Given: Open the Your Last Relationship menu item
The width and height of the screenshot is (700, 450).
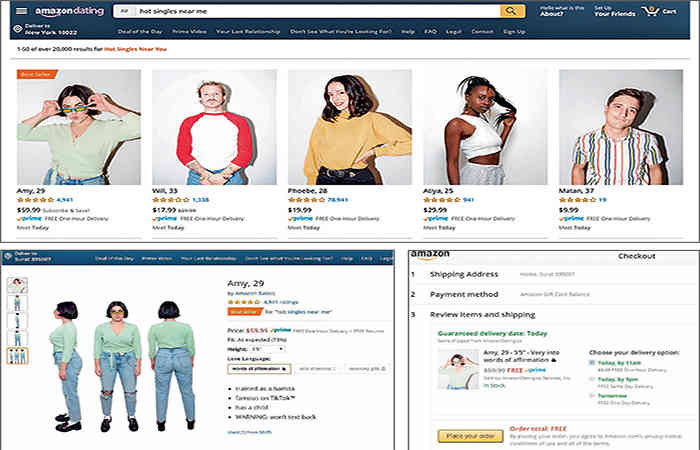Looking at the screenshot, I should pos(248,32).
